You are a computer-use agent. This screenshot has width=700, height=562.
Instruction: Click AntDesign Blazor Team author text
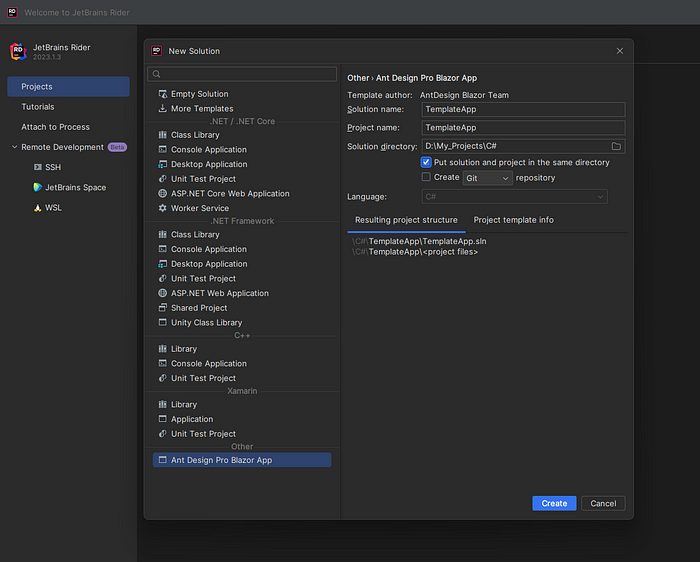(464, 95)
